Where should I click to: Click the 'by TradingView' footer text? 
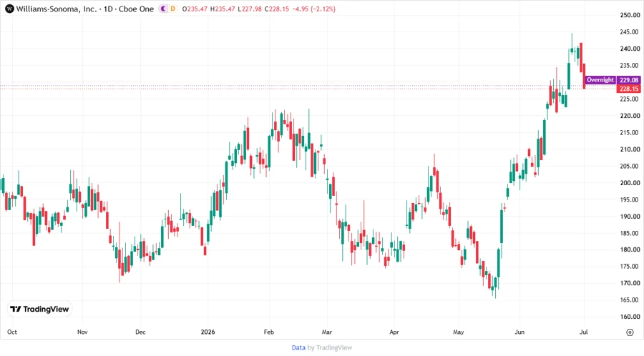point(330,347)
